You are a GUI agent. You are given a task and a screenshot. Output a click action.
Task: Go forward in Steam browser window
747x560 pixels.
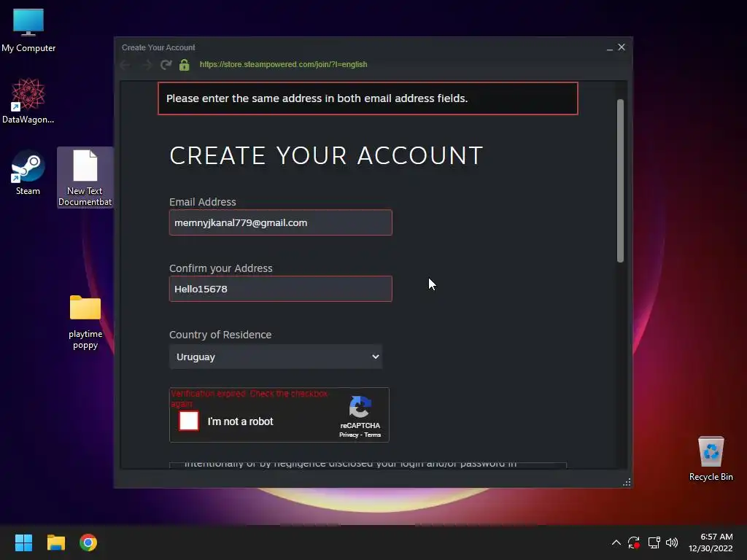[146, 65]
